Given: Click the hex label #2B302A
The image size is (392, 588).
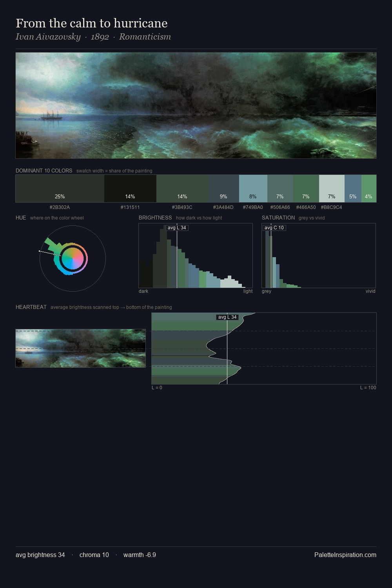Looking at the screenshot, I should (60, 207).
